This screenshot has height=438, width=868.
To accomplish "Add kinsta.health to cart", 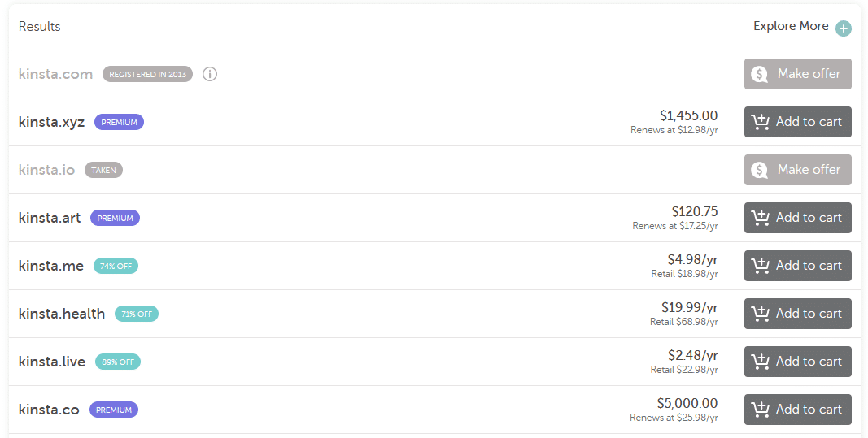I will pos(797,314).
